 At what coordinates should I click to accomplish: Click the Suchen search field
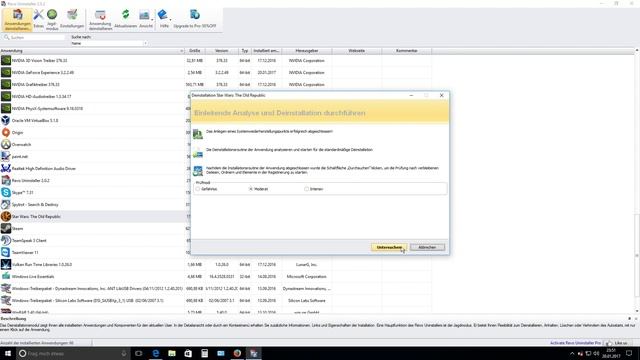coord(34,37)
